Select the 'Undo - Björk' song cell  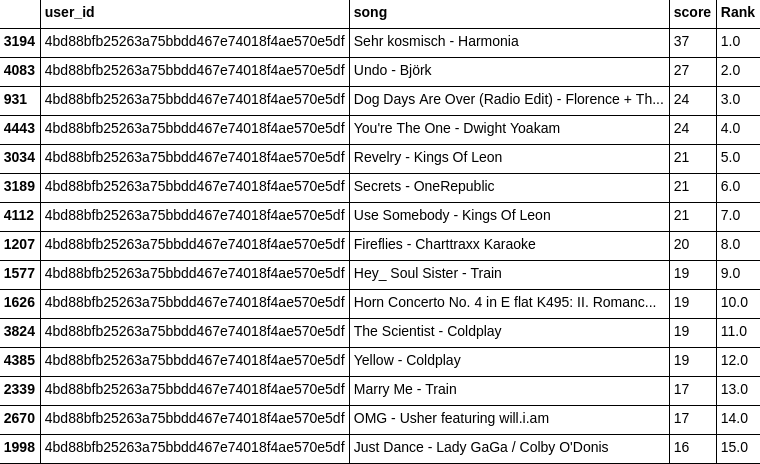click(x=393, y=71)
